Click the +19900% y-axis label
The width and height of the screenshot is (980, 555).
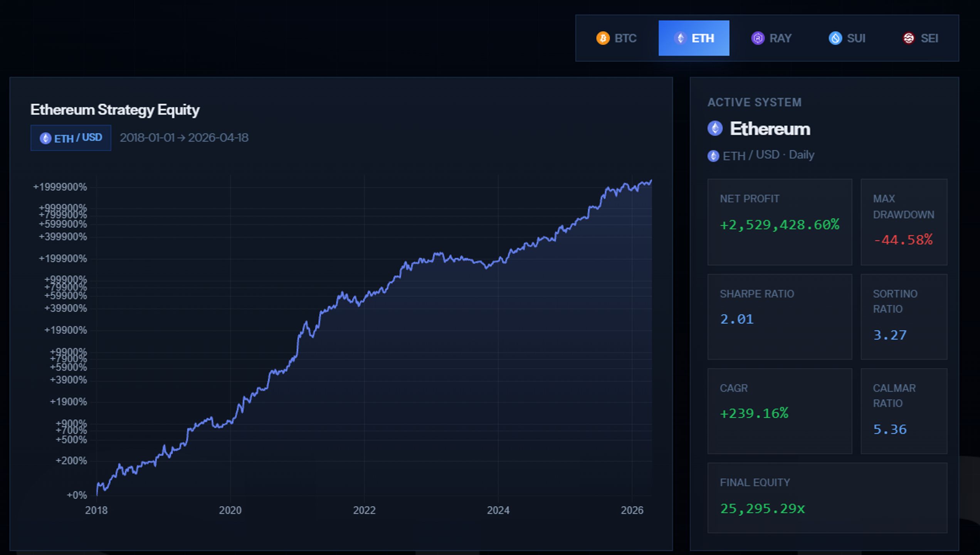(66, 331)
